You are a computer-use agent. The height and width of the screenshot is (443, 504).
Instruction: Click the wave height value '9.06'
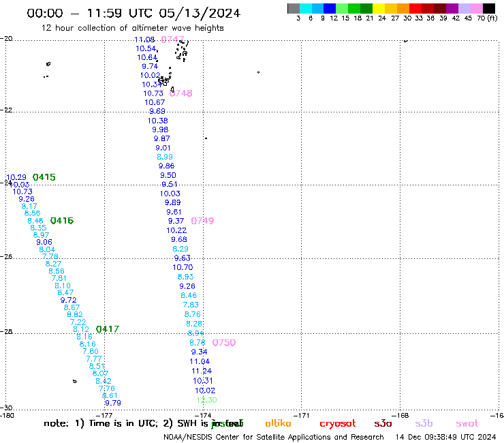point(44,242)
